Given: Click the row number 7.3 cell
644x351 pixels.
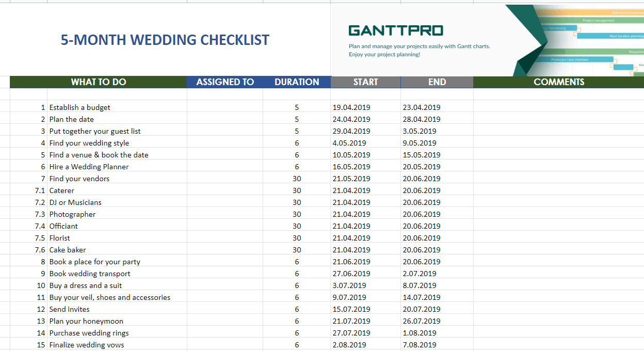Looking at the screenshot, I should click(x=28, y=214).
